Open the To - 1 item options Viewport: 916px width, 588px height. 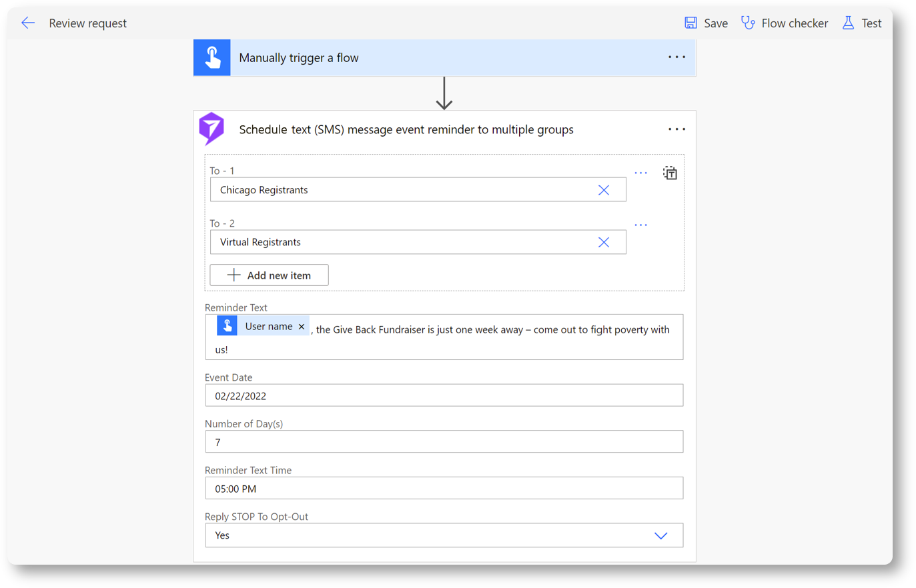pos(640,173)
